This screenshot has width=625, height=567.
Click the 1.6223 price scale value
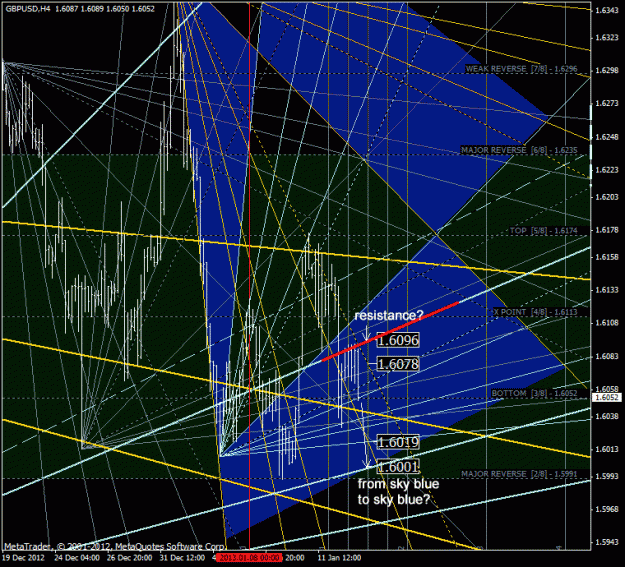click(x=607, y=170)
